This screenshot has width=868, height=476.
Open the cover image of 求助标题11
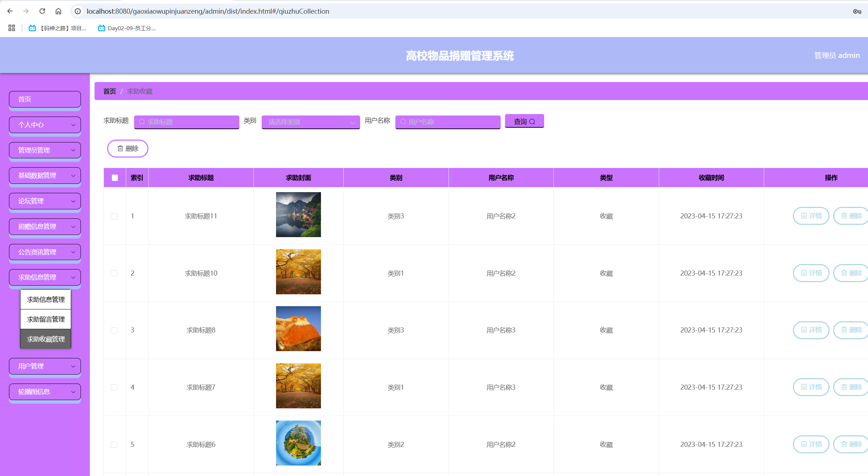[x=298, y=214]
